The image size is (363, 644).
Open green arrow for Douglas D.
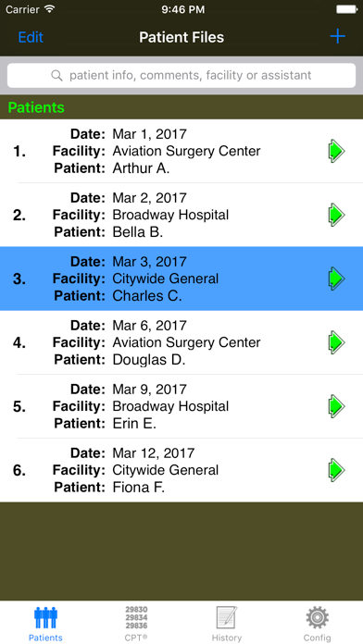click(336, 342)
